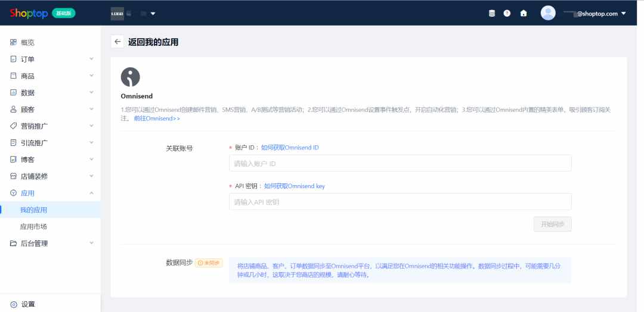Expand the 顾客 chevron

[x=92, y=110]
